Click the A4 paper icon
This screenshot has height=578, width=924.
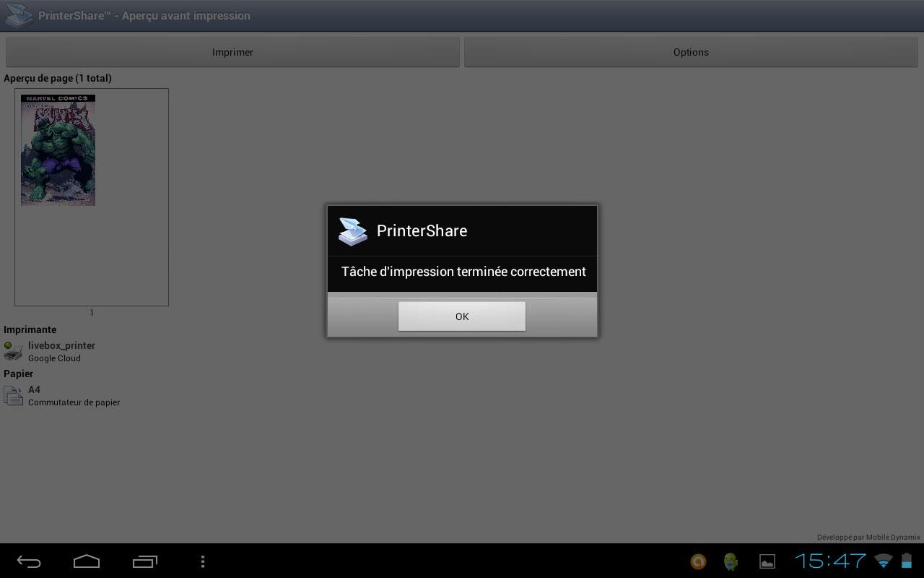pyautogui.click(x=13, y=395)
